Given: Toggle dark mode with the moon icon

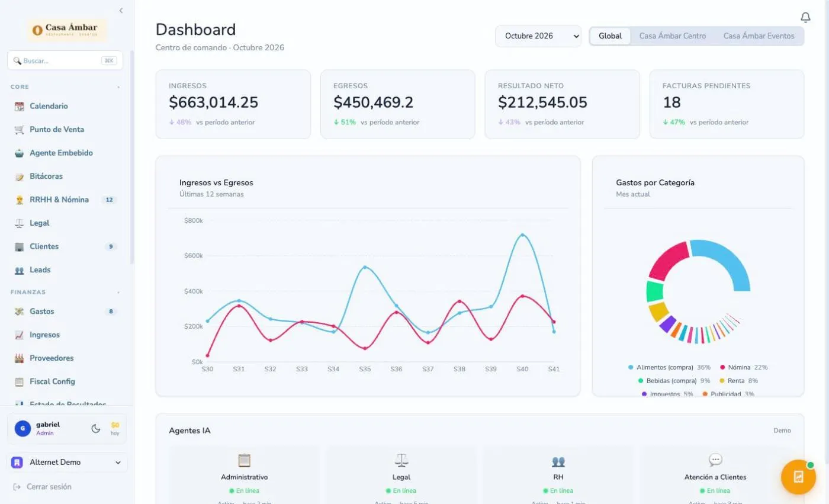Looking at the screenshot, I should coord(95,428).
